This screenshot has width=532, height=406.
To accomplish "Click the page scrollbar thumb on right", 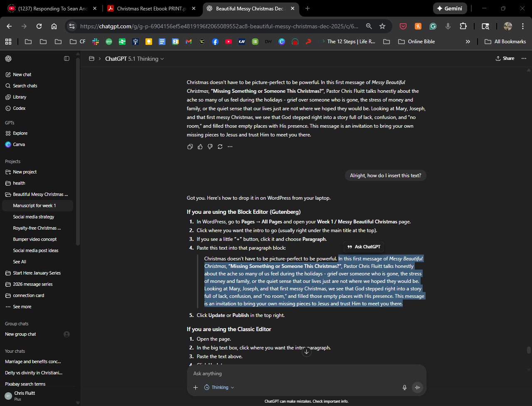I will point(529,350).
